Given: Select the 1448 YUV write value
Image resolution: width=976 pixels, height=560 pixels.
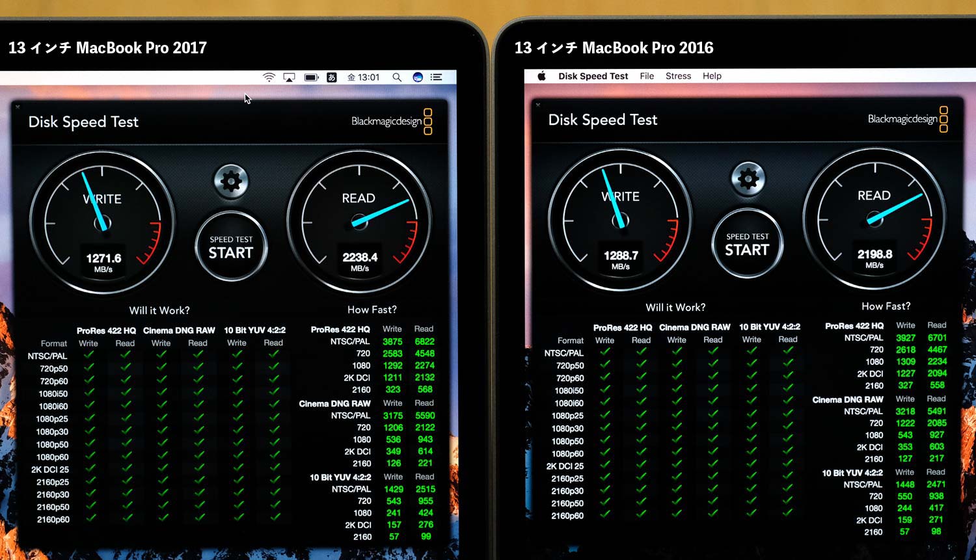Looking at the screenshot, I should click(905, 485).
